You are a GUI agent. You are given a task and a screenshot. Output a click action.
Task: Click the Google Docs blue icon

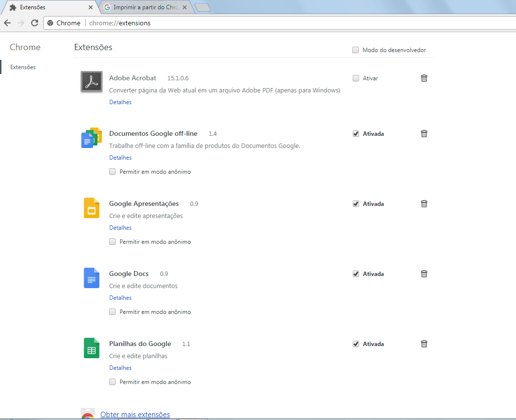[92, 278]
